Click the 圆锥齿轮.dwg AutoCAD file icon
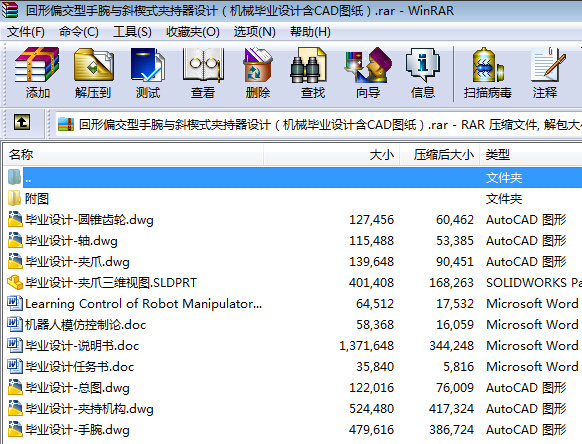This screenshot has width=582, height=444. click(x=15, y=219)
